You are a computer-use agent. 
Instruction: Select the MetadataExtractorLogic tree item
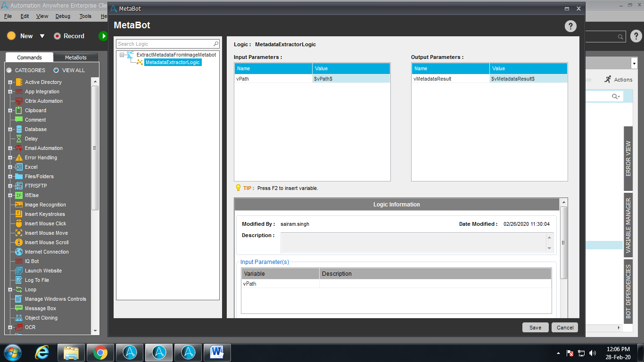[173, 62]
